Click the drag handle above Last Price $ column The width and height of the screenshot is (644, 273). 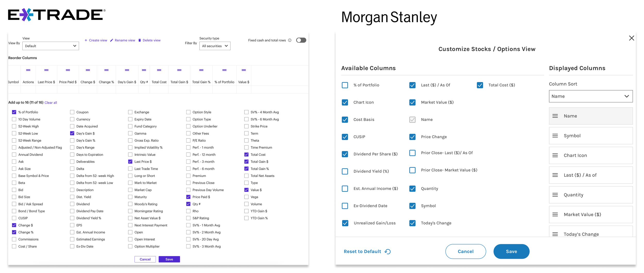(46, 70)
